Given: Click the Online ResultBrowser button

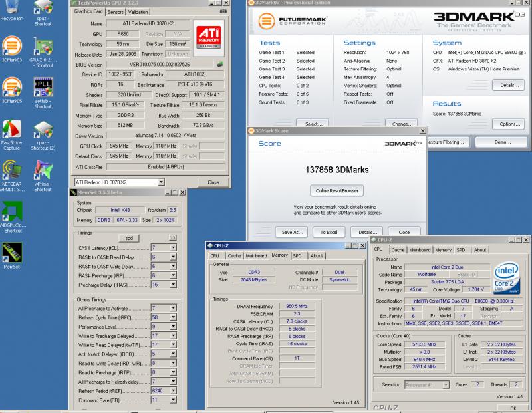Looking at the screenshot, I should tap(337, 190).
